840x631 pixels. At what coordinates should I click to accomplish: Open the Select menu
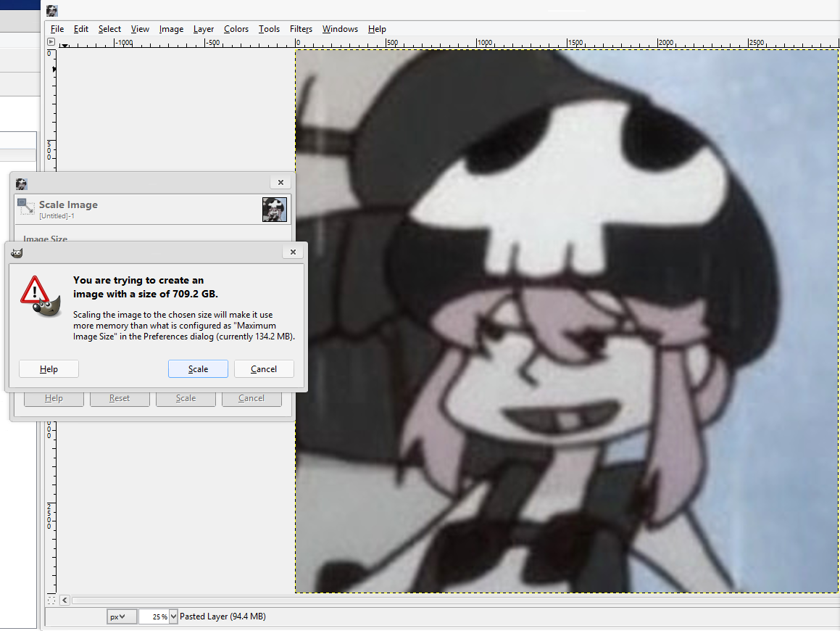coord(109,29)
